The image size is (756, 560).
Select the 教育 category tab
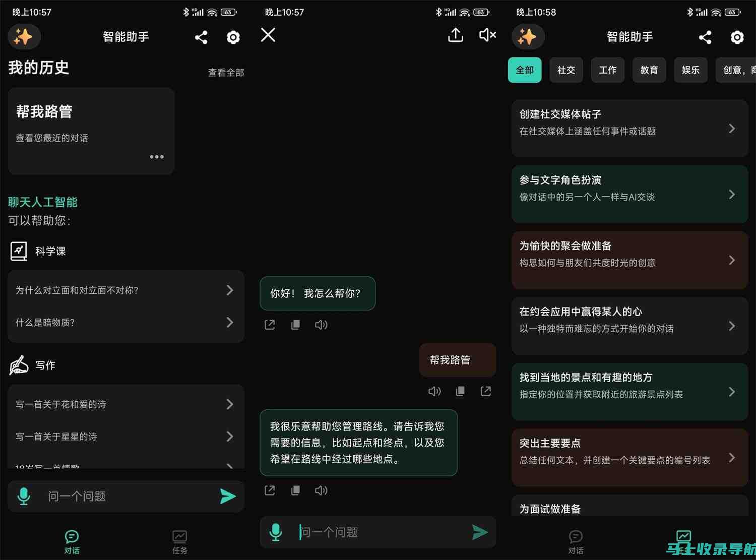click(649, 70)
